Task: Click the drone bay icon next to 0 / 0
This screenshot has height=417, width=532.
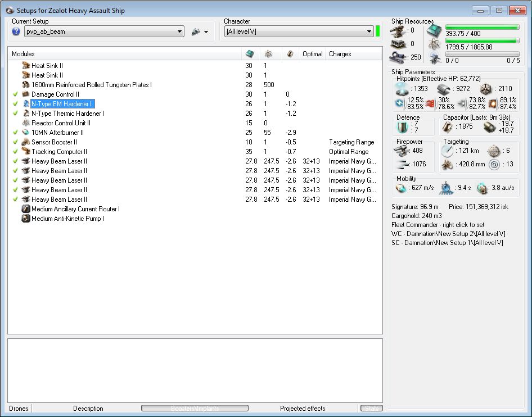Action: (x=435, y=58)
